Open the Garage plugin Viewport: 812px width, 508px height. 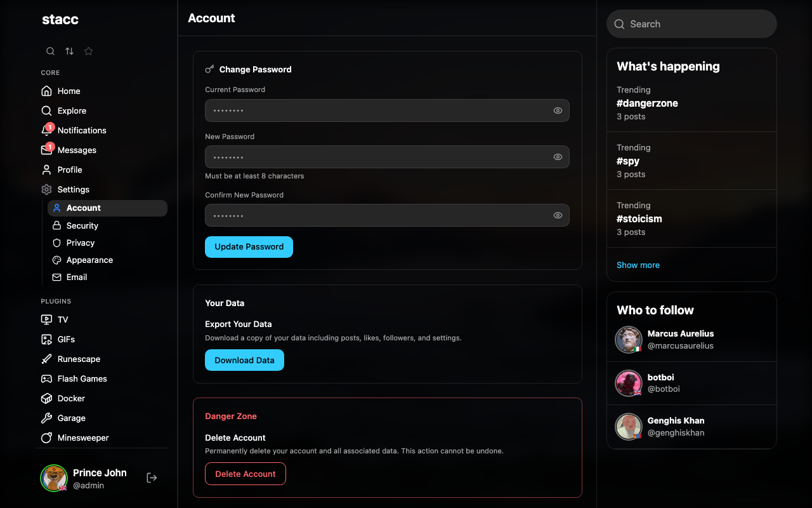pyautogui.click(x=72, y=418)
